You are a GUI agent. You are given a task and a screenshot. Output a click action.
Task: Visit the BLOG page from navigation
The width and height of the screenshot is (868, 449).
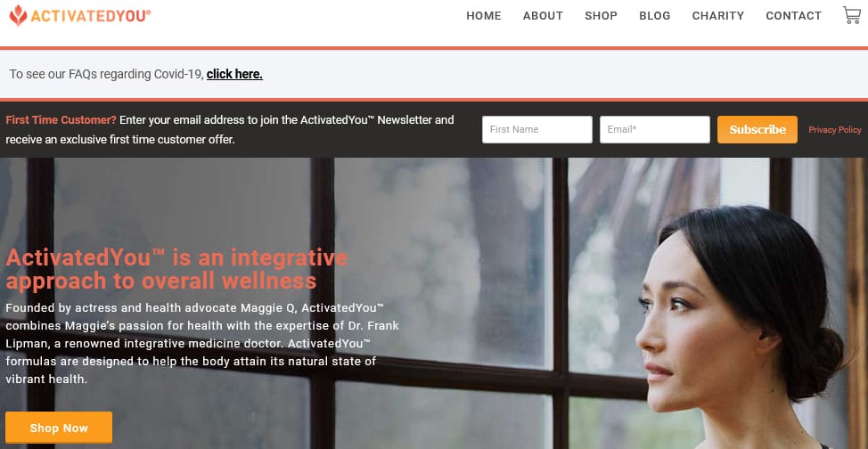tap(655, 16)
